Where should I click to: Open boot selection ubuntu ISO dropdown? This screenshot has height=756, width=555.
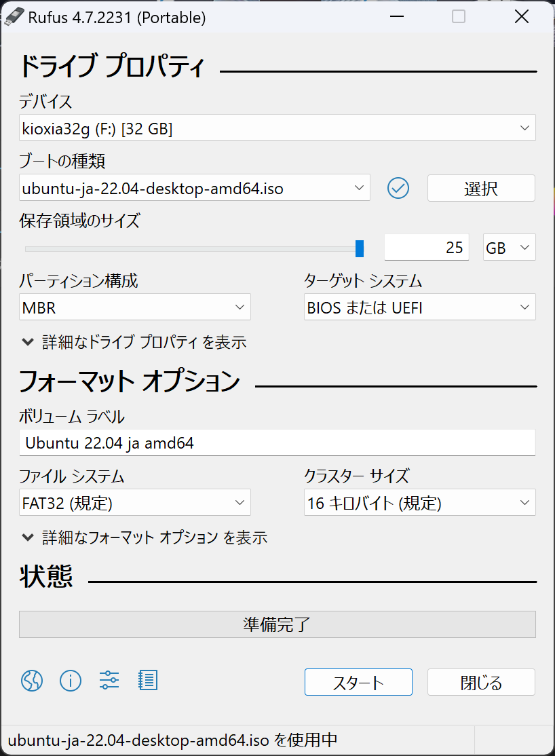pos(194,188)
